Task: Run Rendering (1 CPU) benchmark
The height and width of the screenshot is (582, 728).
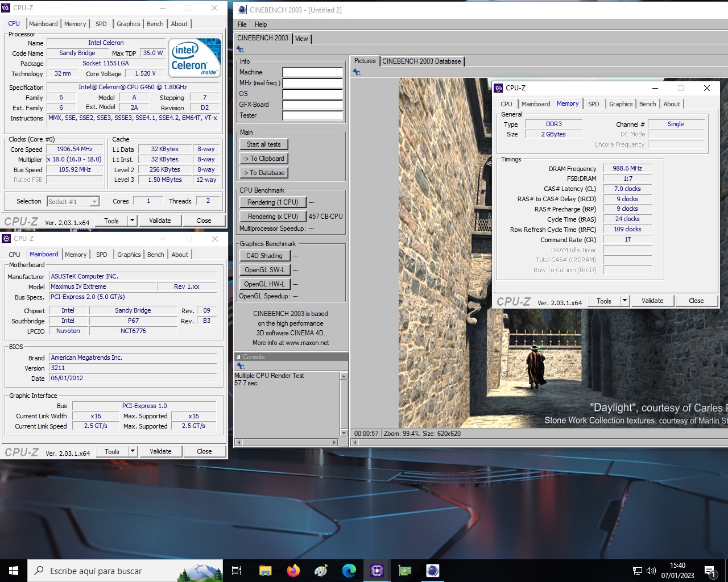Action: coord(273,202)
